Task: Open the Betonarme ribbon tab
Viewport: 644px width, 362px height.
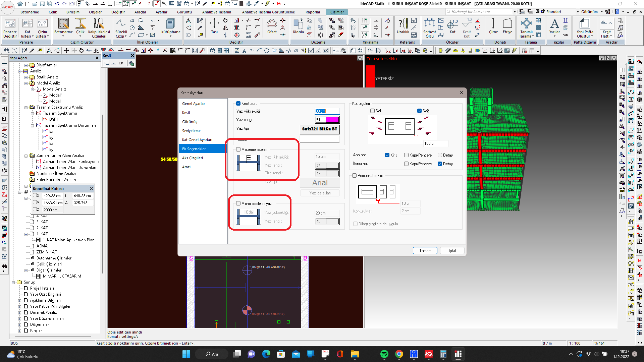Action: [x=30, y=12]
